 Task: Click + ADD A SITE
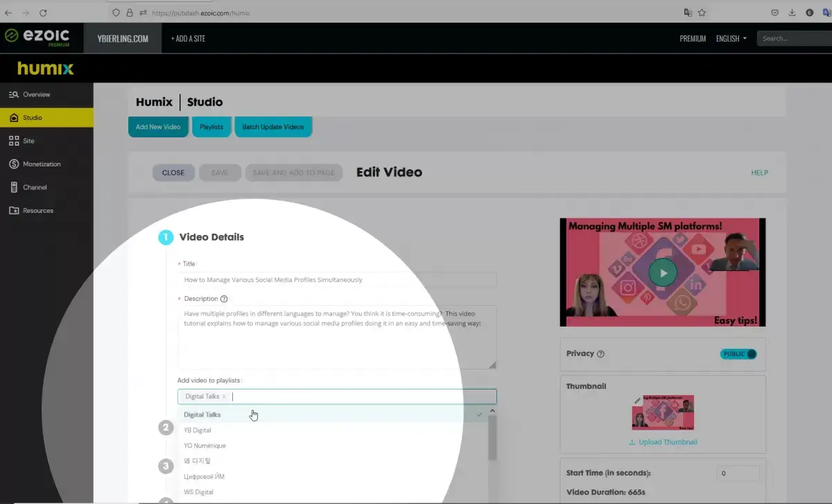click(188, 39)
